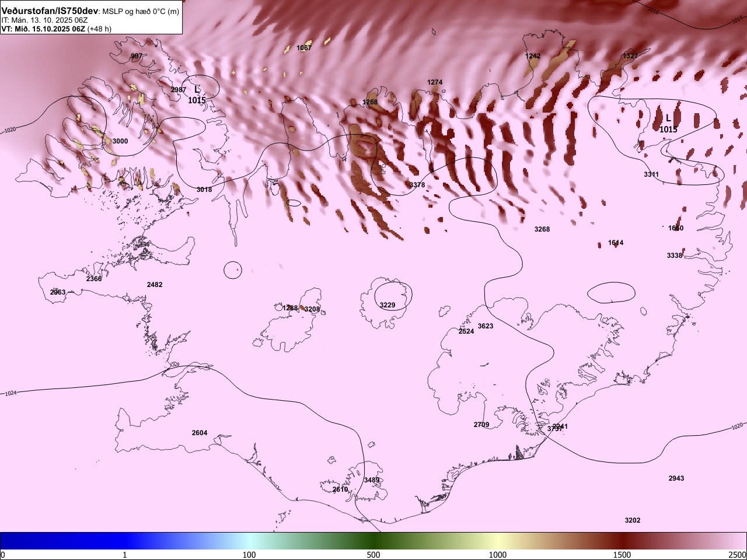Click the height value '3000'

(x=120, y=141)
